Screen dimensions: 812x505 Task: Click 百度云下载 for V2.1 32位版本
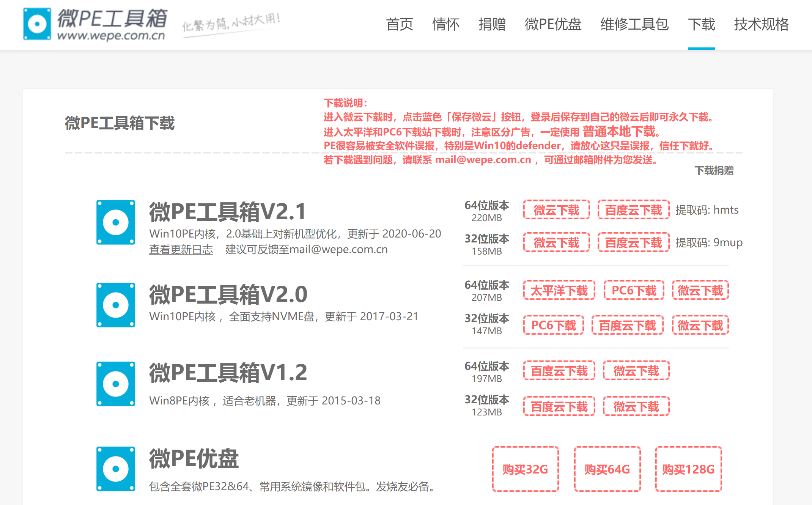pos(634,242)
